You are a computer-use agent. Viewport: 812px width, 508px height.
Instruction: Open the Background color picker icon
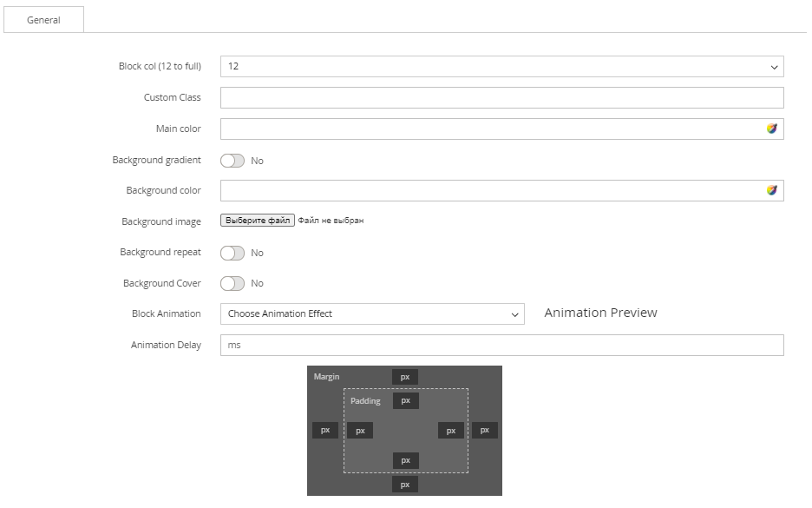(771, 190)
